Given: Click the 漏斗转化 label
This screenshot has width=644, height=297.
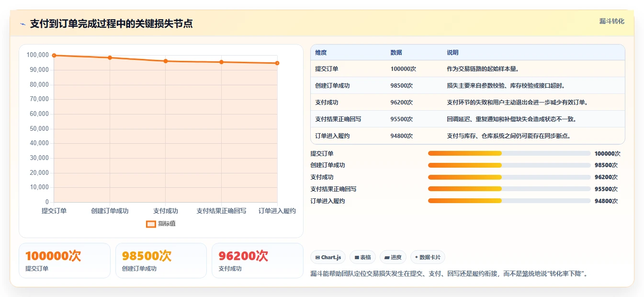Looking at the screenshot, I should point(612,21).
